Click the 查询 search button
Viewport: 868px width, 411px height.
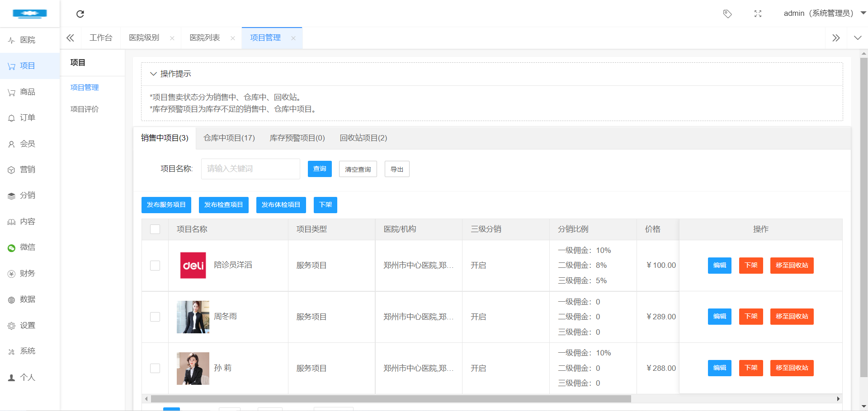pyautogui.click(x=320, y=169)
